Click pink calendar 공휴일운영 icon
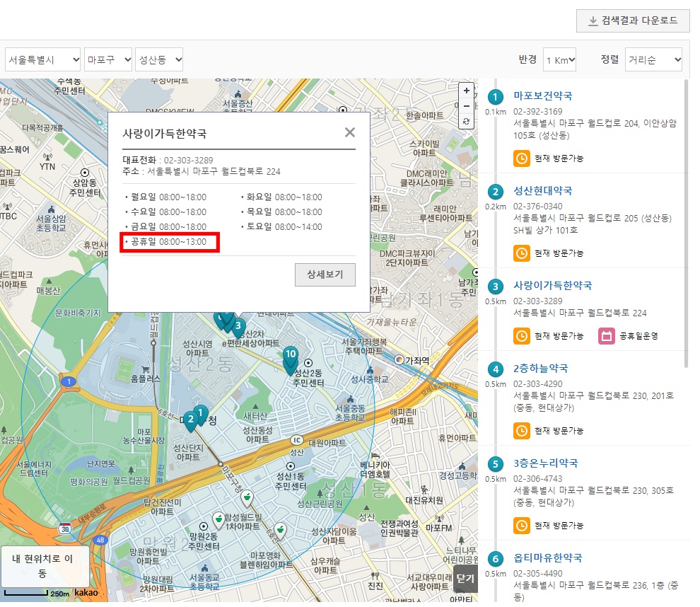Screen dimensions: 700x607 (607, 336)
